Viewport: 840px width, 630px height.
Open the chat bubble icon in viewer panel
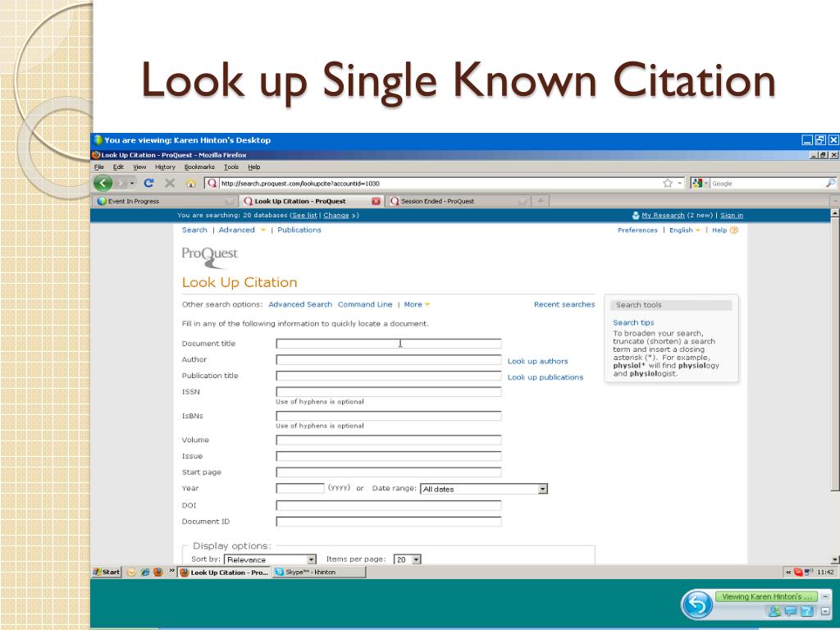[x=791, y=610]
